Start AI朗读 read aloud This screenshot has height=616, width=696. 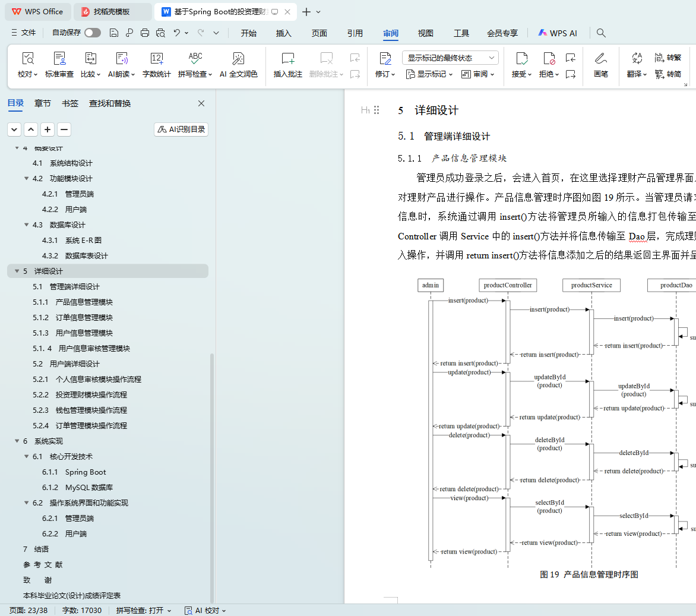(x=121, y=65)
